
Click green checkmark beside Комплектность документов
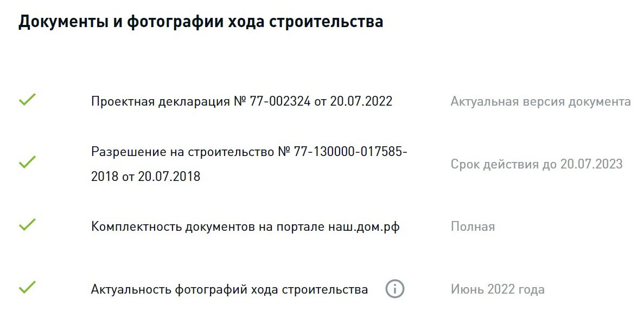click(x=28, y=224)
